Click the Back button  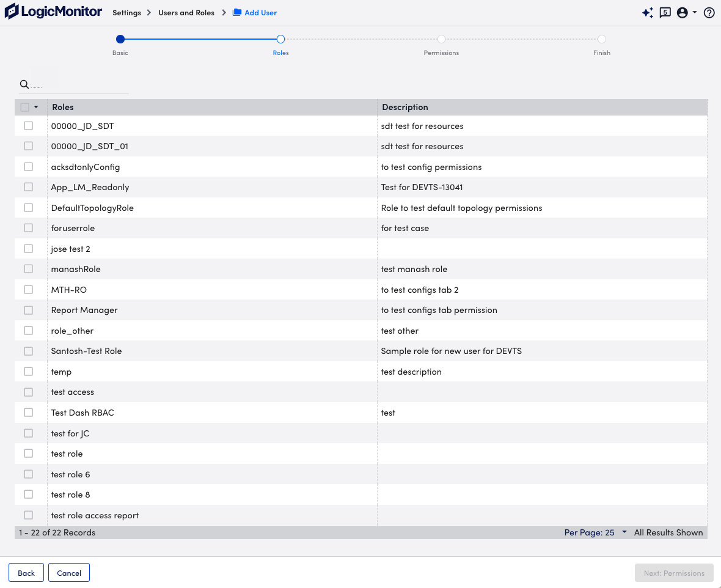[26, 573]
